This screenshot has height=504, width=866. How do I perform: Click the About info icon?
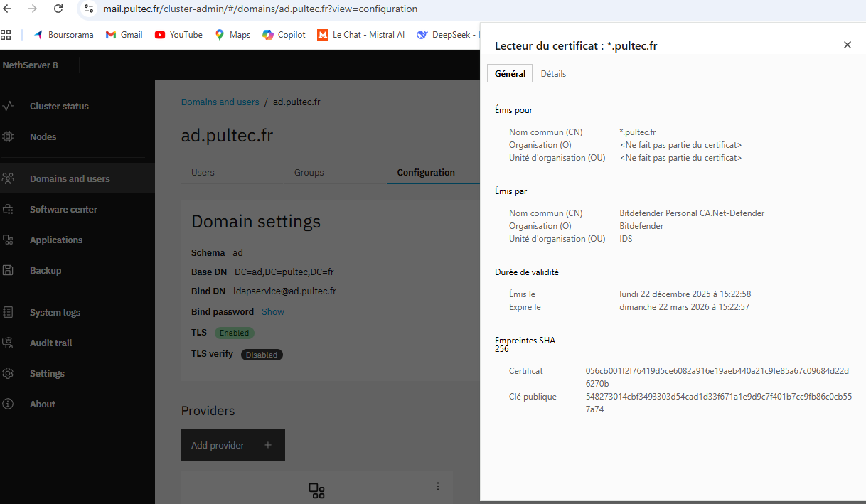(8, 404)
